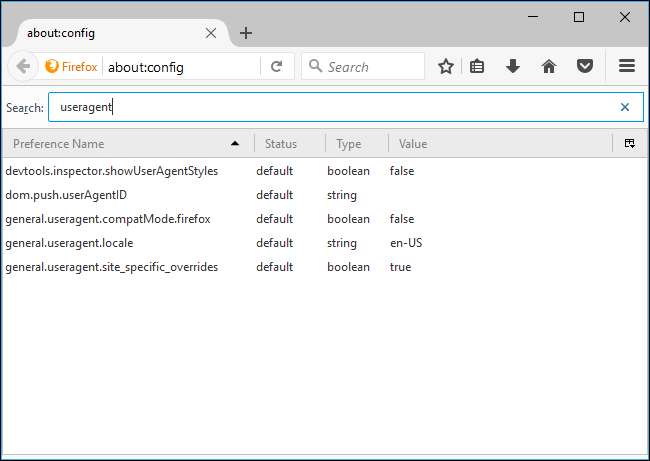Sort by Type column header
Image resolution: width=650 pixels, height=461 pixels.
[x=357, y=144]
